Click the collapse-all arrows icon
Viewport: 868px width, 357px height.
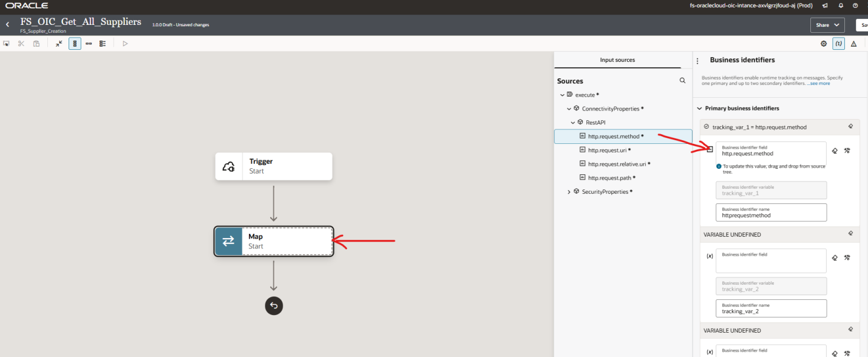pos(59,44)
